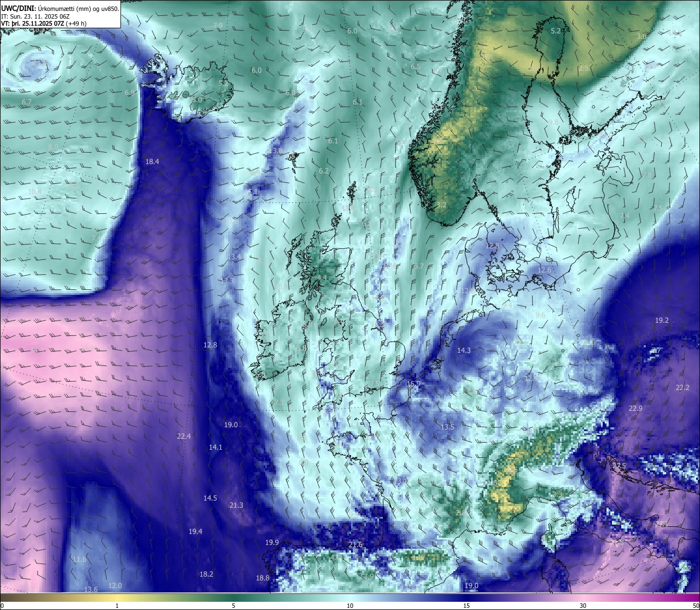This screenshot has width=700, height=610.
Task: Click the UWC/DINI Úrkomumætti title line
Action: 60,9
